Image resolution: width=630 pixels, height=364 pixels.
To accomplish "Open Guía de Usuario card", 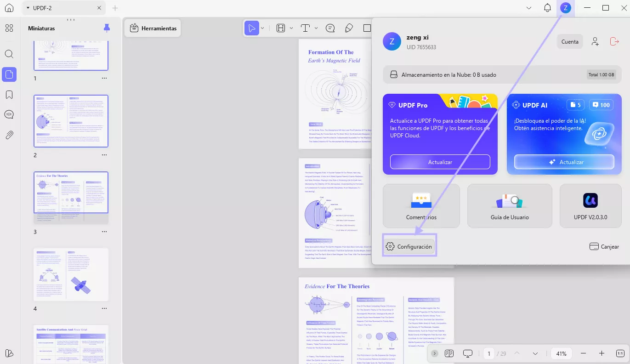I will 510,206.
